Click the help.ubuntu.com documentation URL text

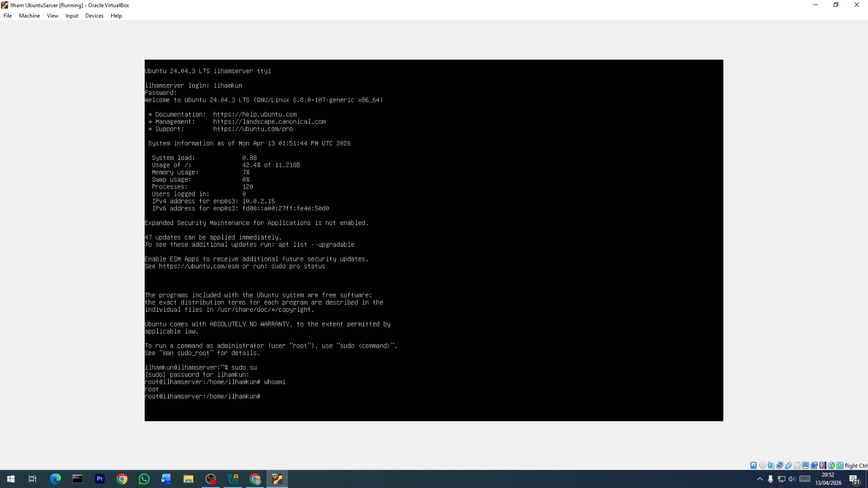[255, 114]
